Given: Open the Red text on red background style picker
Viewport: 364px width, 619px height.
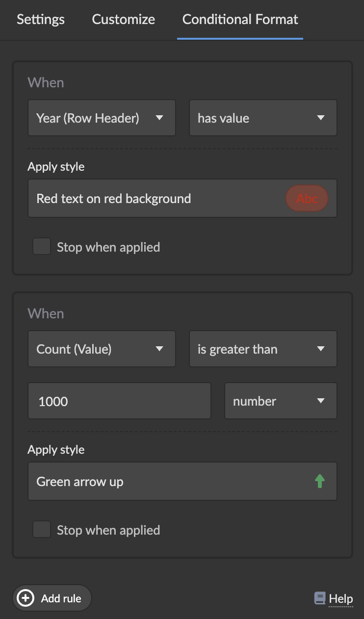Looking at the screenshot, I should pyautogui.click(x=157, y=199).
